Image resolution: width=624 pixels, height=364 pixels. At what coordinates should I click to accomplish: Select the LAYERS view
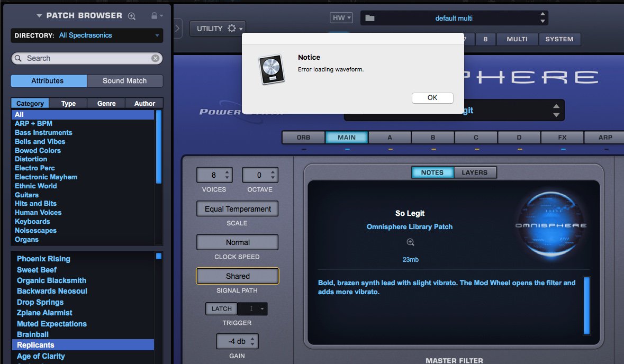pyautogui.click(x=475, y=172)
